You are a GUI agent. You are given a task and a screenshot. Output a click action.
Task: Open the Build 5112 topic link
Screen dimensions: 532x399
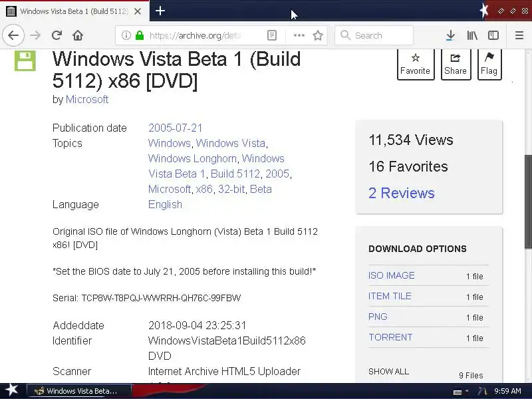[235, 174]
